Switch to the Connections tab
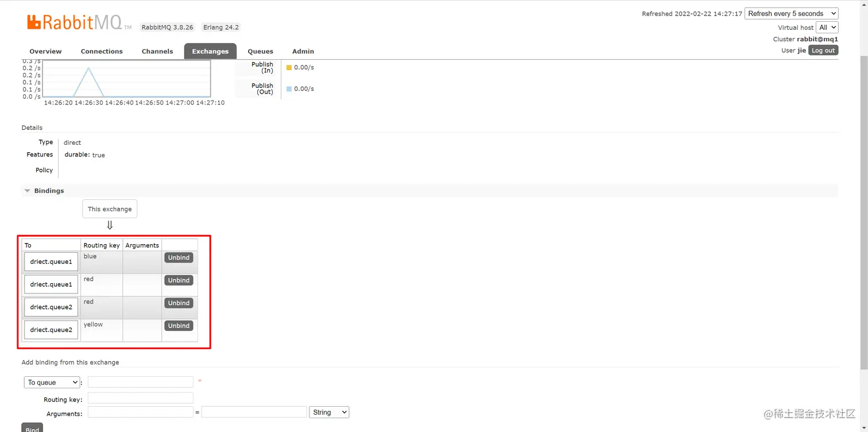868x432 pixels. click(x=102, y=51)
